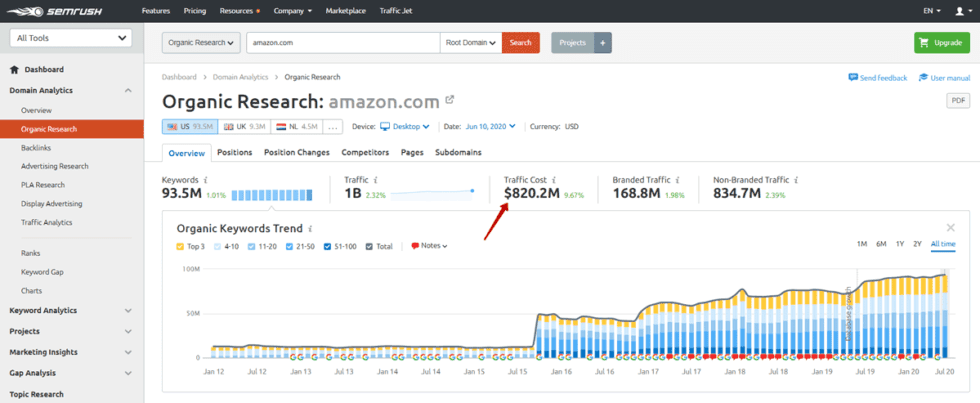Click the amazon.com domain search field

(x=340, y=43)
